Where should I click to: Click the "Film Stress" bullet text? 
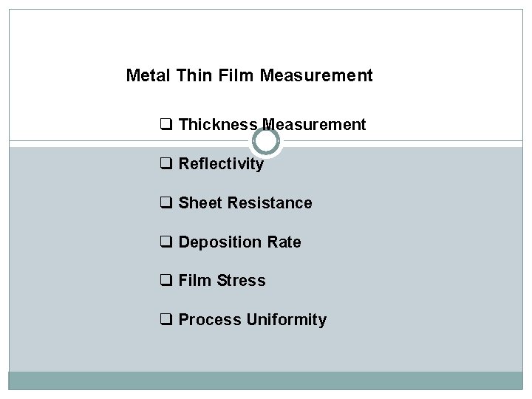click(222, 281)
